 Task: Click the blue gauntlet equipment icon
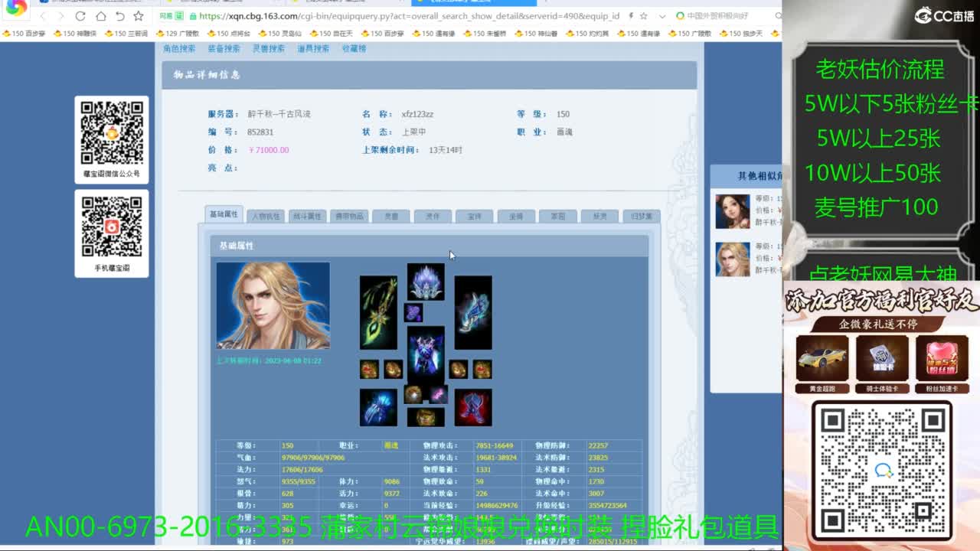378,407
